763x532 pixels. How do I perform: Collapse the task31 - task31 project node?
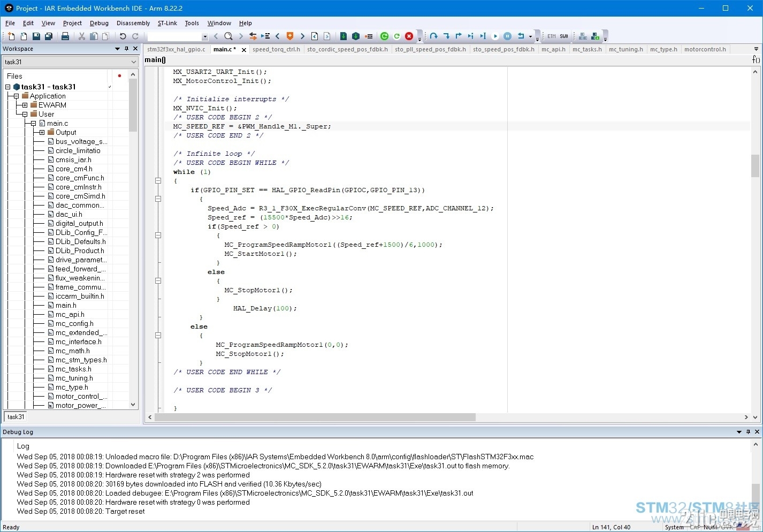pyautogui.click(x=8, y=87)
